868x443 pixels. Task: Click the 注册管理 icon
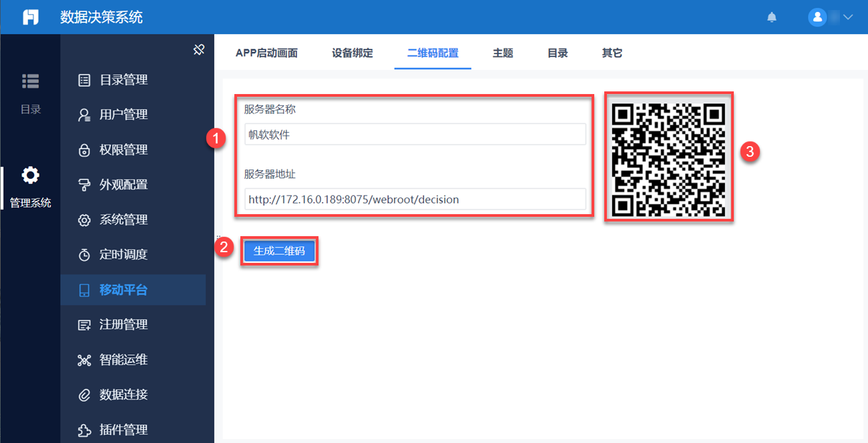tap(84, 325)
